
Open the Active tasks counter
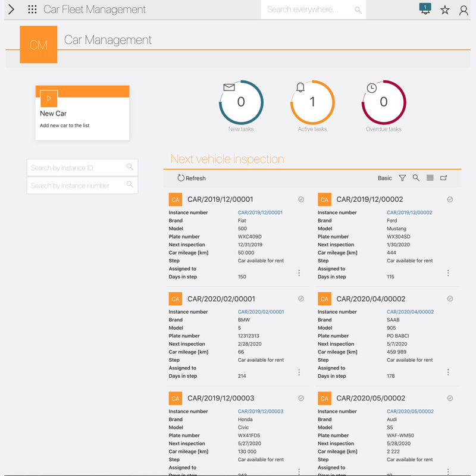pos(312,102)
